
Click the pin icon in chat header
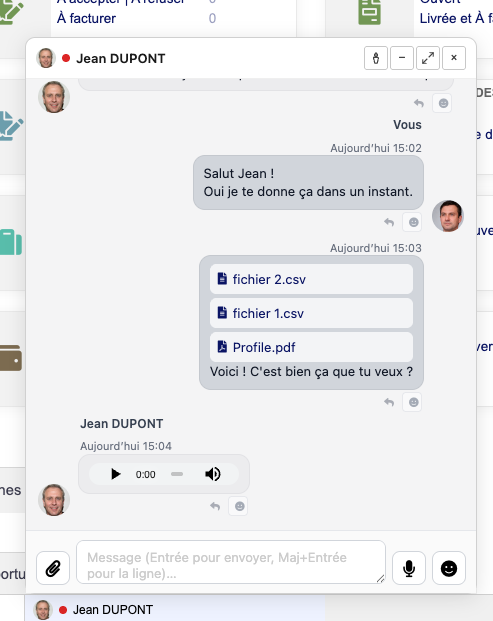coord(375,58)
